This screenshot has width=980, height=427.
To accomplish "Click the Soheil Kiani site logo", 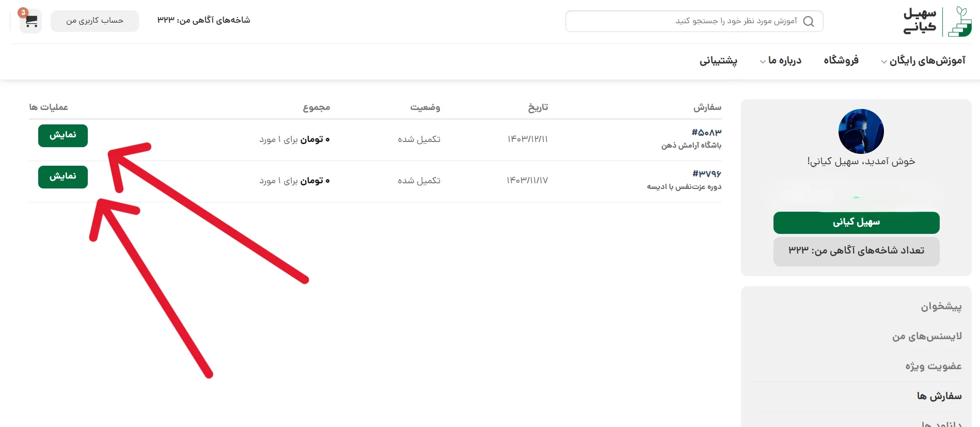I will (x=937, y=22).
